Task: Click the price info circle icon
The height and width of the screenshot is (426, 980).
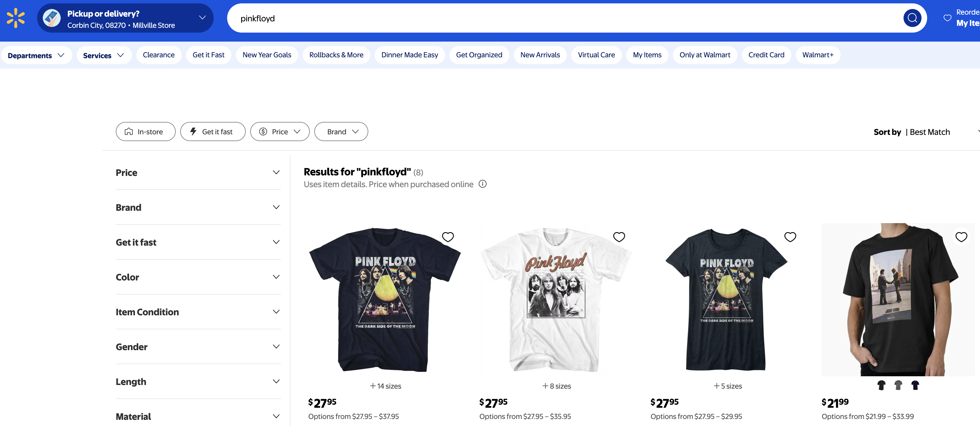Action: [x=482, y=184]
